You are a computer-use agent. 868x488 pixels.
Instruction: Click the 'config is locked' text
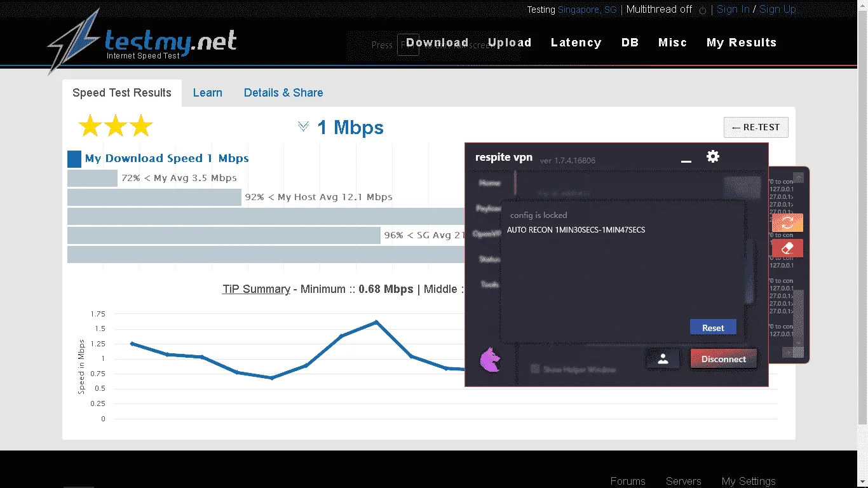pos(539,215)
